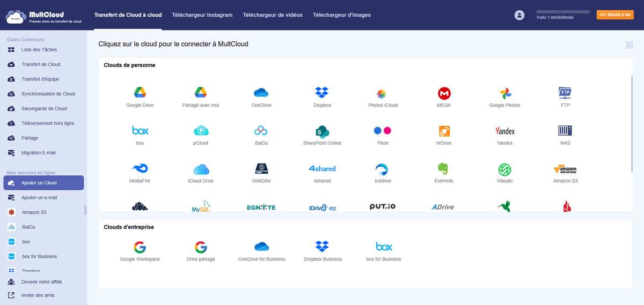644x305 pixels.
Task: Choose the ADrive logo
Action: (443, 206)
